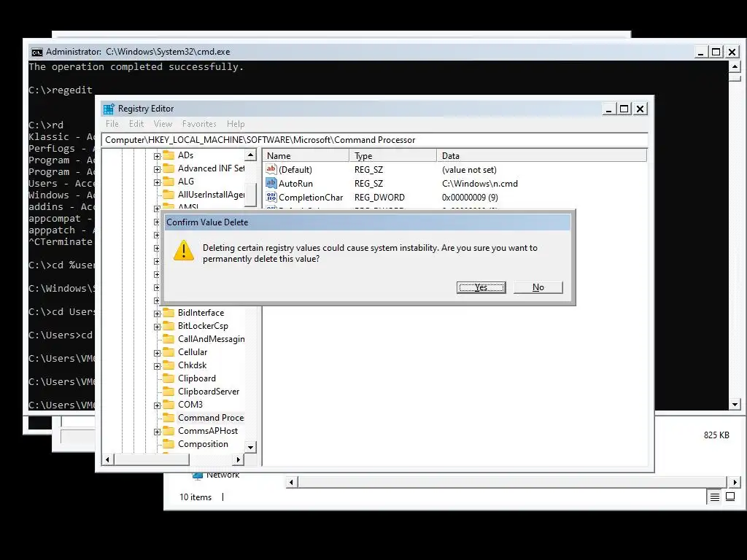This screenshot has width=747, height=560.
Task: Expand the Cellular registry key
Action: pos(157,353)
